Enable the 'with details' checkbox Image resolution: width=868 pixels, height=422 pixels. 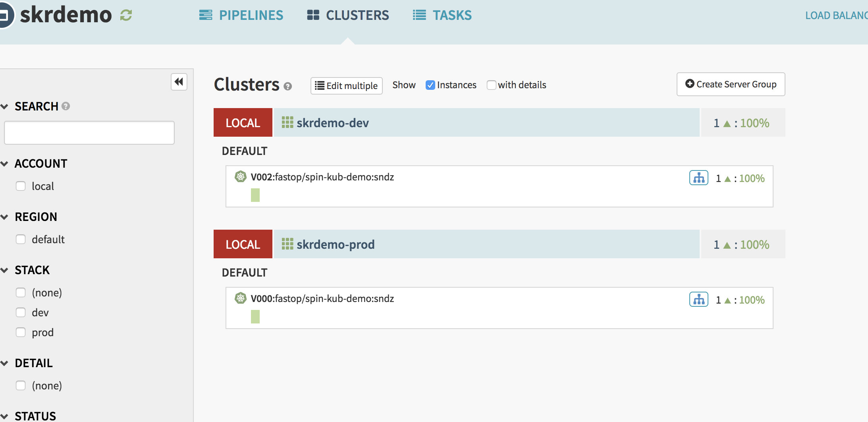pyautogui.click(x=491, y=85)
